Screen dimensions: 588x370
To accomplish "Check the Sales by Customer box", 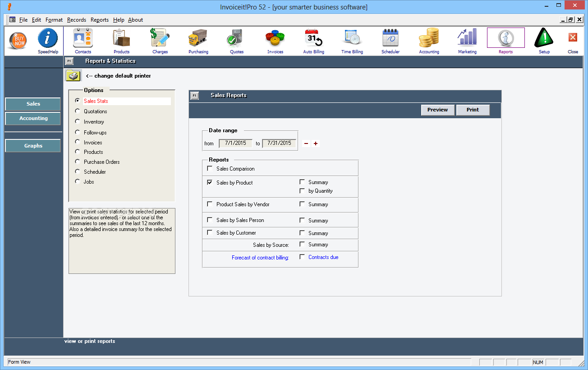I will tap(210, 232).
